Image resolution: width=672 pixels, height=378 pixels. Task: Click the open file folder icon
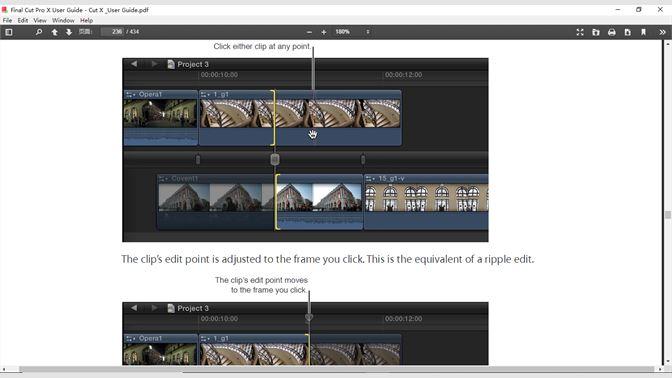coord(596,32)
